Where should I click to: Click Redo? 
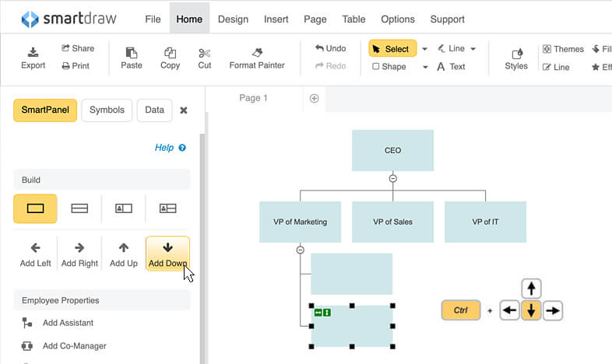click(x=331, y=66)
